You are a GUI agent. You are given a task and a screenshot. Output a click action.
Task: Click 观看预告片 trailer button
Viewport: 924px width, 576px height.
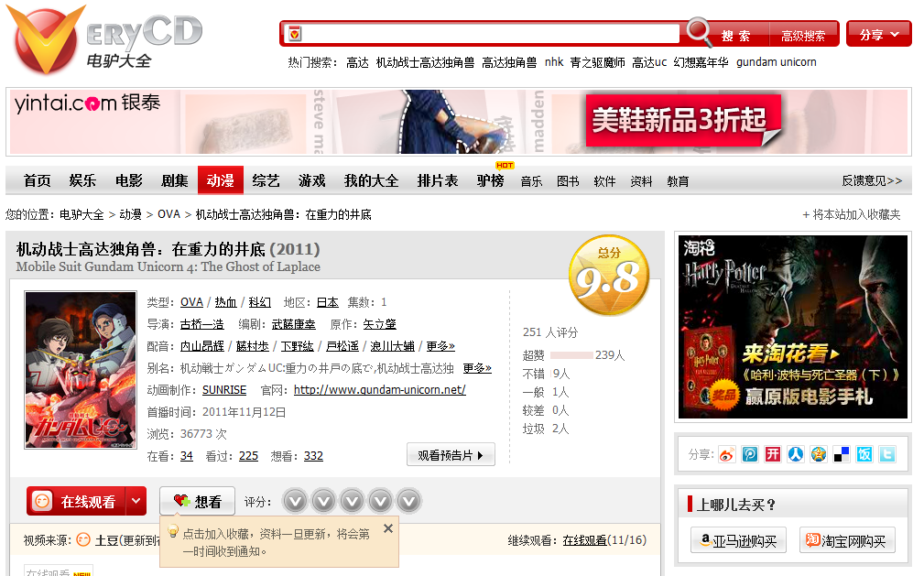[x=451, y=454]
